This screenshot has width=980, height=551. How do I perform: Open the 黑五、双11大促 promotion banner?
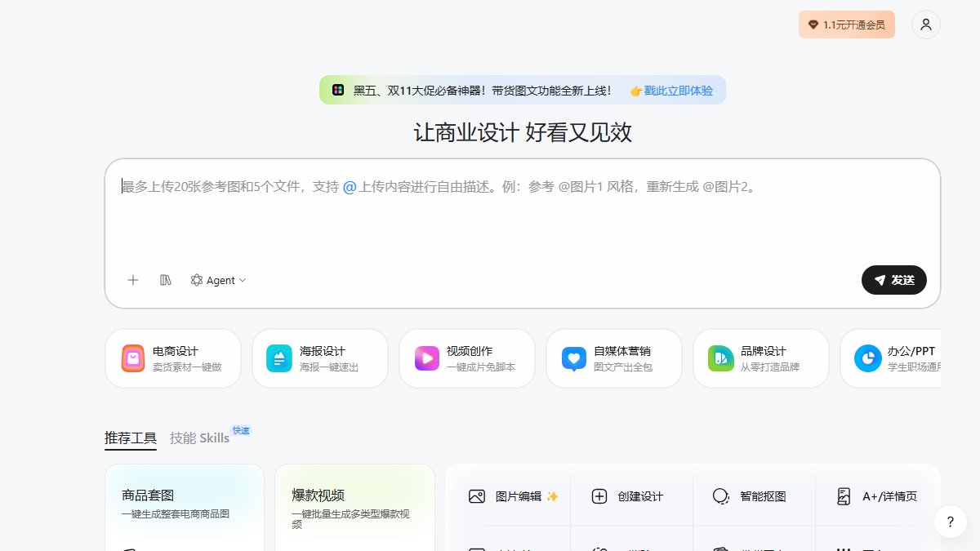click(x=523, y=90)
